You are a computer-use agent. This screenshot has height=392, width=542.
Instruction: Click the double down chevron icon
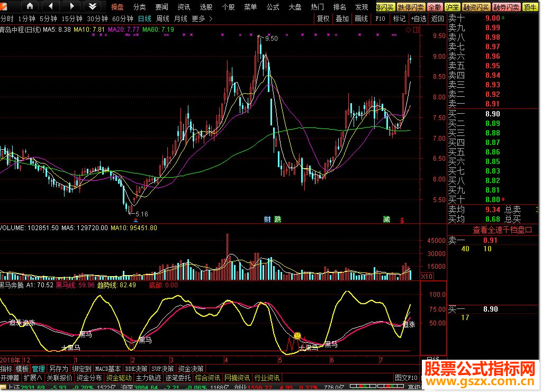92,6
